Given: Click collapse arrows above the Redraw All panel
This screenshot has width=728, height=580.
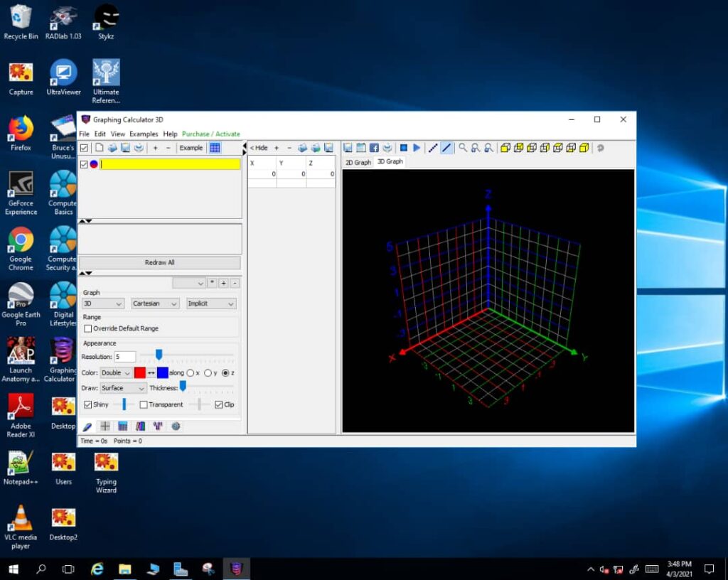Looking at the screenshot, I should pos(85,221).
